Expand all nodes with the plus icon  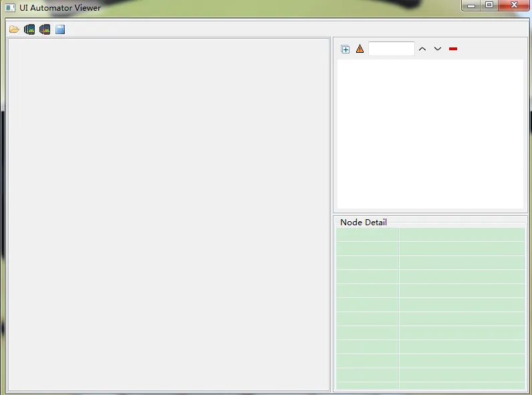pos(345,49)
